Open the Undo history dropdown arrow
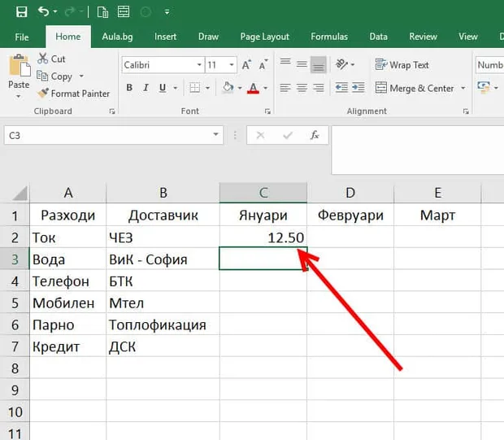Image resolution: width=504 pixels, height=440 pixels. point(55,12)
